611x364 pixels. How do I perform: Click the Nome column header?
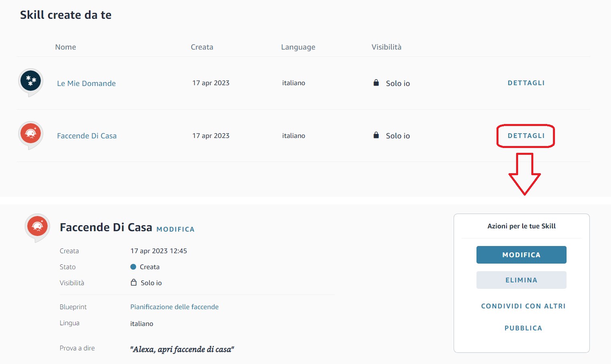coord(66,47)
